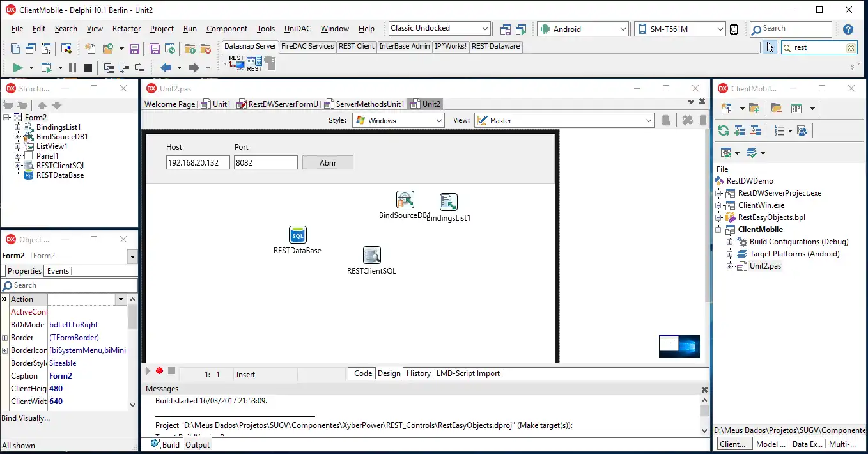Click Add New Project folder-plus icon
The width and height of the screenshot is (868, 454).
coord(754,108)
